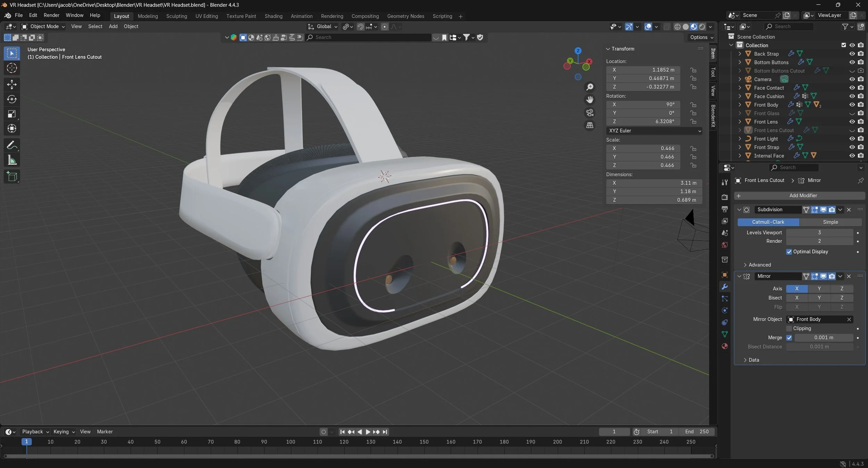Image resolution: width=868 pixels, height=468 pixels.
Task: Activate the Measure tool
Action: click(x=12, y=160)
